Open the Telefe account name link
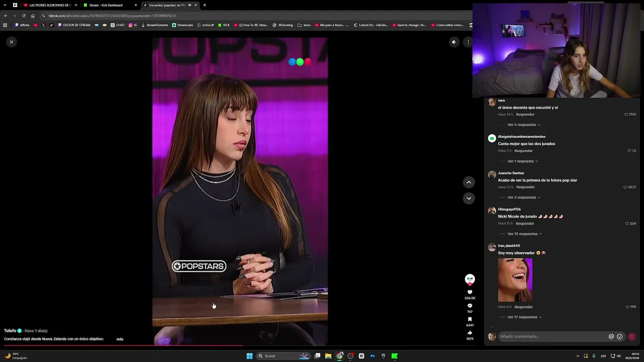The image size is (644, 362). pos(10,331)
